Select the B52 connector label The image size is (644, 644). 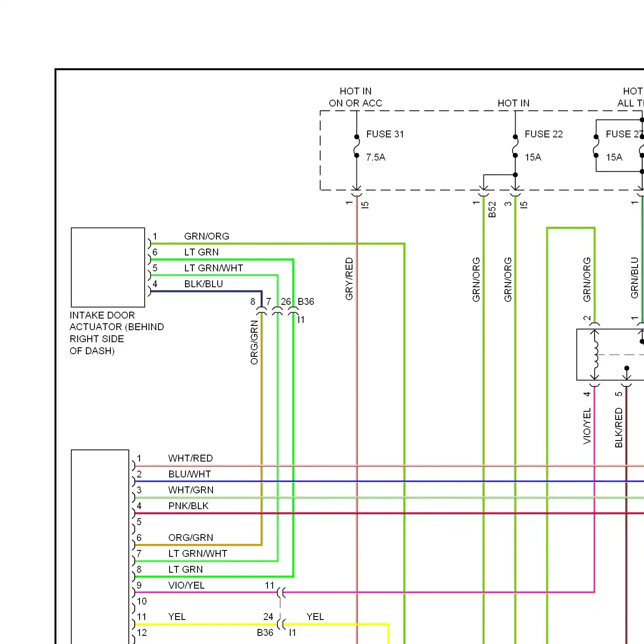coord(492,210)
